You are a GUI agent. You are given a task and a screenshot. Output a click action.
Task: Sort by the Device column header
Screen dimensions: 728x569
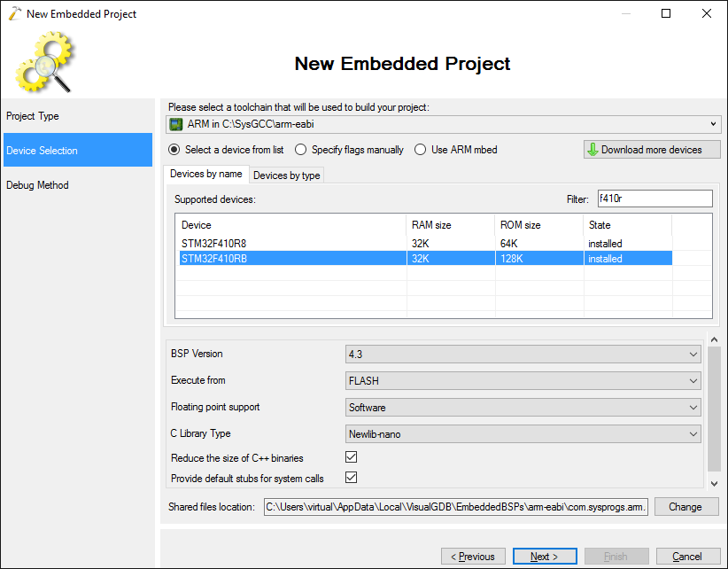[291, 225]
